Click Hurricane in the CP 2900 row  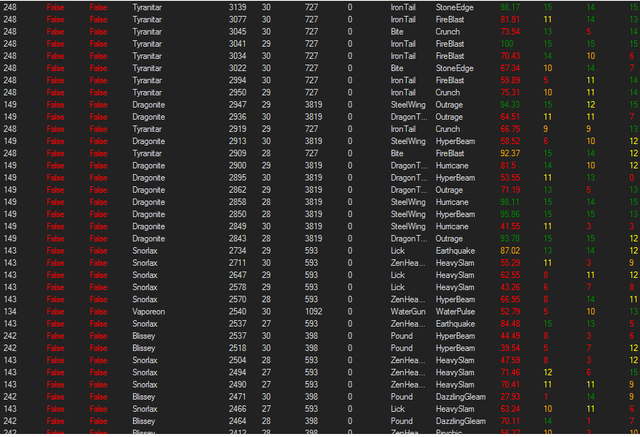[452, 166]
